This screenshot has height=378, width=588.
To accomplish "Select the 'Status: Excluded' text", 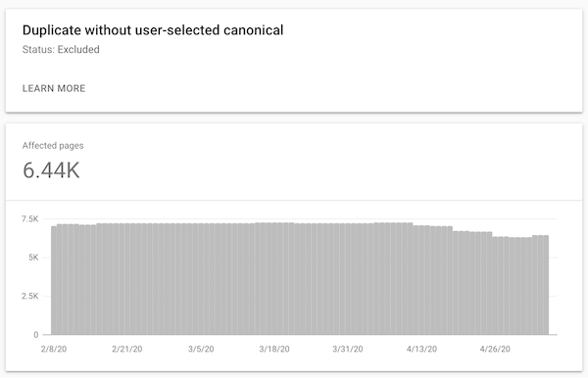I will (x=61, y=49).
